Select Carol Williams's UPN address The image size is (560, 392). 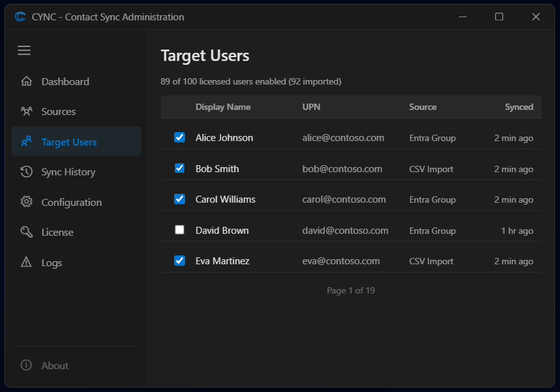click(x=344, y=199)
